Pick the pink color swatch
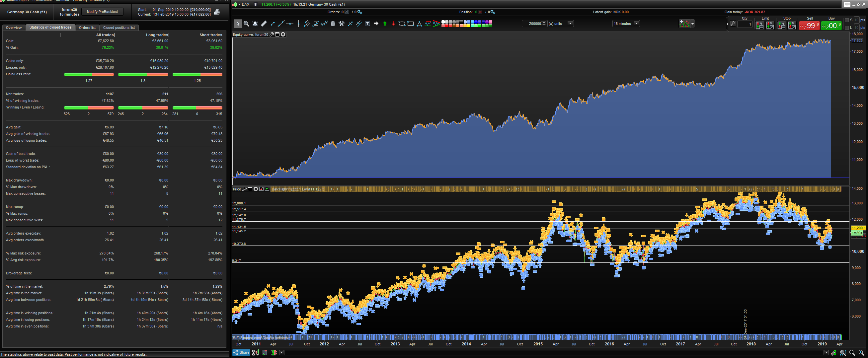The width and height of the screenshot is (868, 358). [x=491, y=22]
